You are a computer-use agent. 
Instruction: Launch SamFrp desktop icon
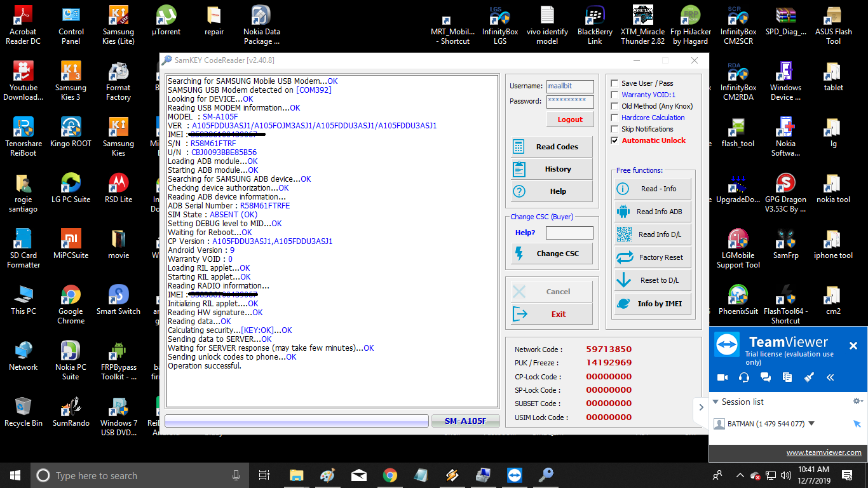[786, 244]
